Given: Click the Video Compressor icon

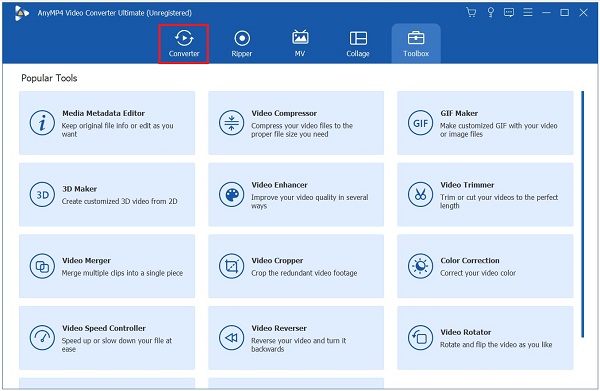Looking at the screenshot, I should pyautogui.click(x=231, y=123).
